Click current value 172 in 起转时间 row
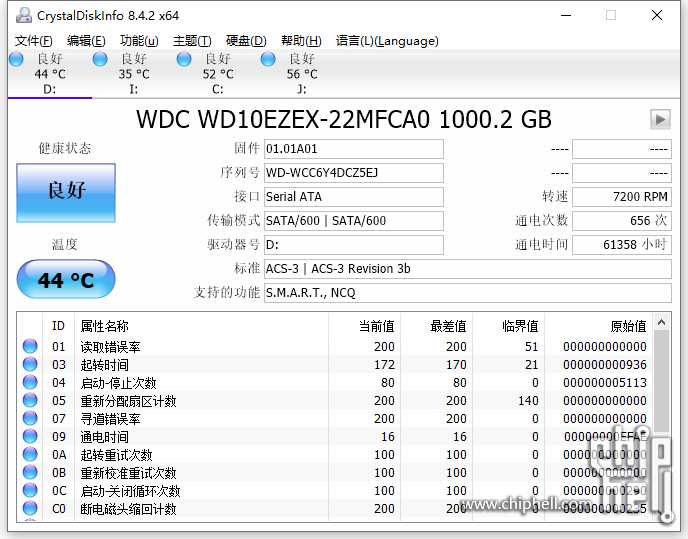Image resolution: width=688 pixels, height=539 pixels. point(384,365)
